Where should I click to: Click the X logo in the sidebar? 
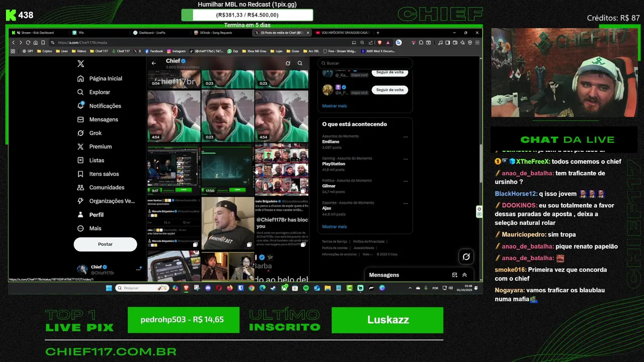point(80,64)
